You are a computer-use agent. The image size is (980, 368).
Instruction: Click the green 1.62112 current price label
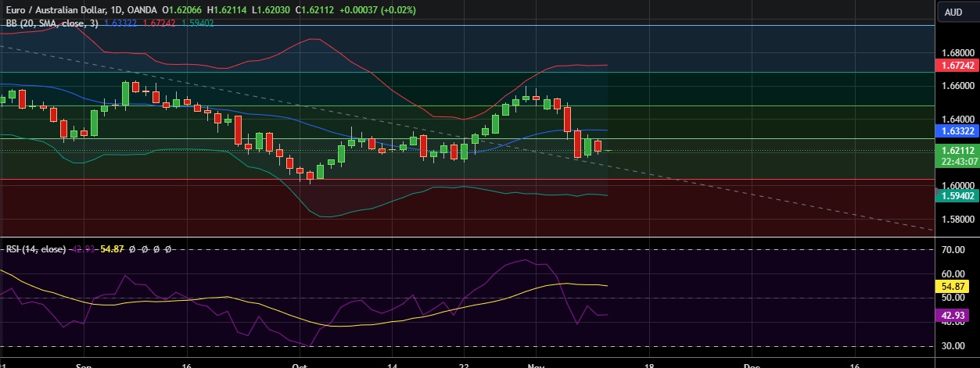(957, 150)
